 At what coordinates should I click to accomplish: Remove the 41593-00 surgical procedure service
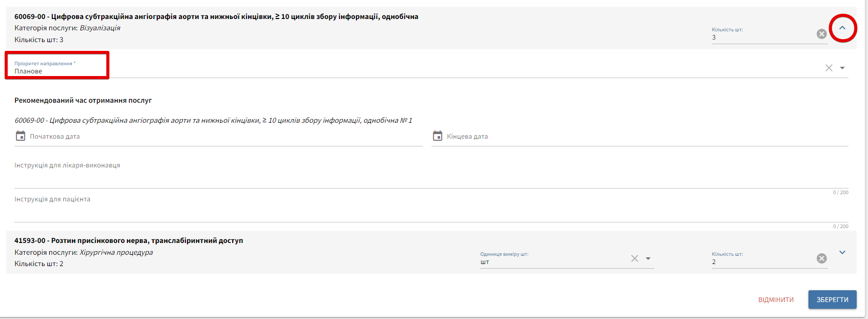[x=822, y=258]
